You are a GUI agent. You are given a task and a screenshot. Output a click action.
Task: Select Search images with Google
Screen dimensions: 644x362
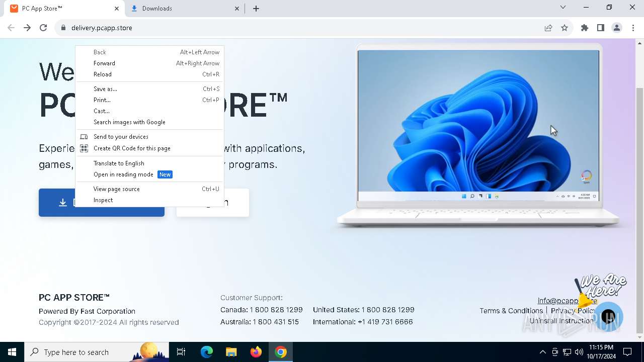pyautogui.click(x=149, y=122)
